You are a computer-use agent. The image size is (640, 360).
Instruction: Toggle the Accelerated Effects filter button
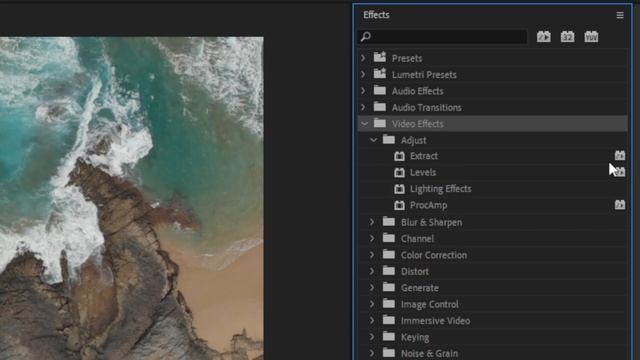point(544,37)
